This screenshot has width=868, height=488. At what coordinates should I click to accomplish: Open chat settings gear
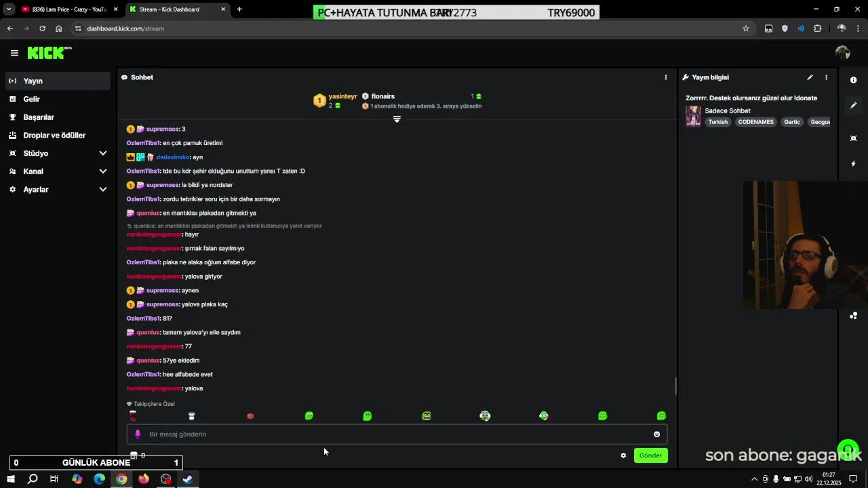pyautogui.click(x=623, y=455)
